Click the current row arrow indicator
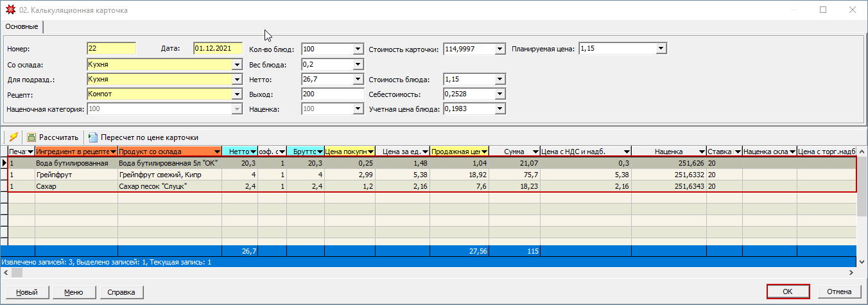This screenshot has height=305, width=868. [4, 163]
